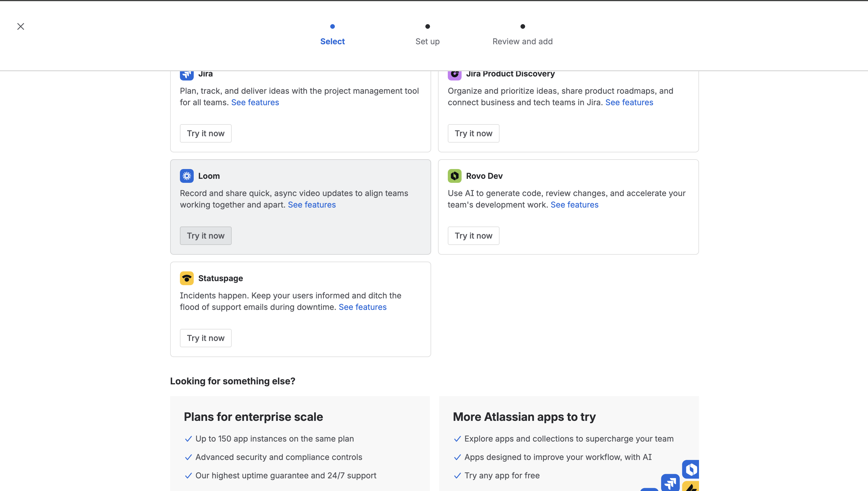
Task: Click the Rovo icon in More Atlassian apps
Action: tap(690, 469)
